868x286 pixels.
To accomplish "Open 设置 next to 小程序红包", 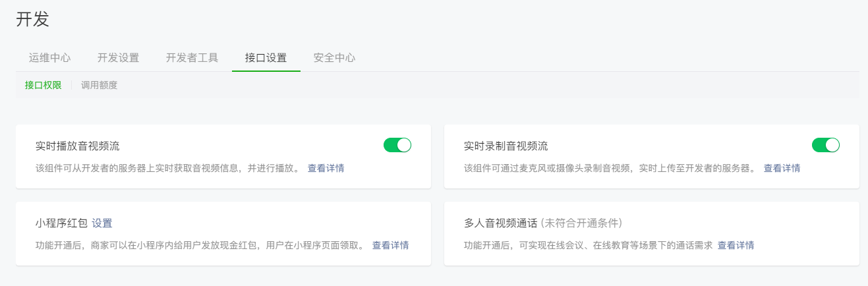I will click(x=102, y=223).
